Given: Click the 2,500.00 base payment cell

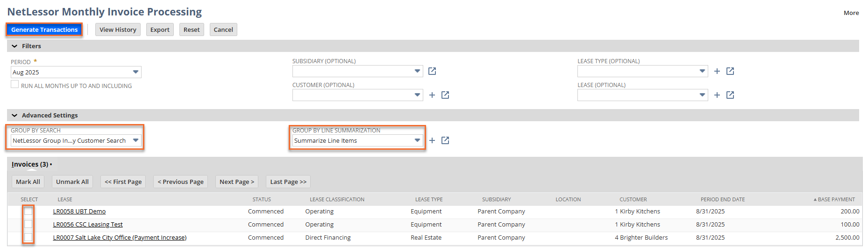Looking at the screenshot, I should [x=847, y=237].
